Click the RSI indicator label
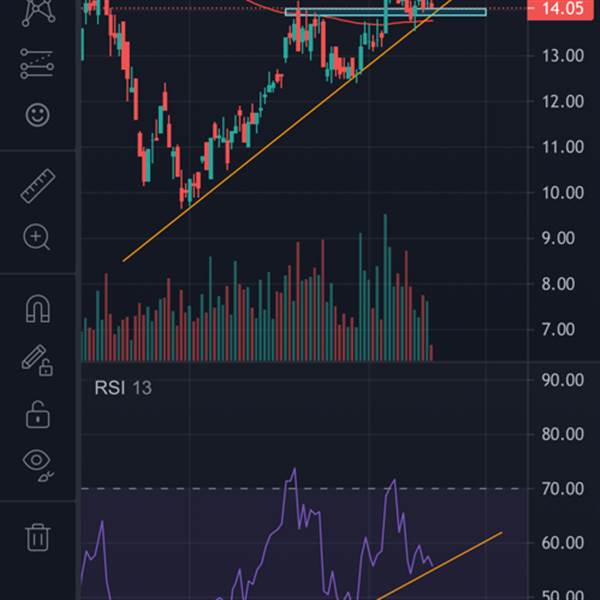 [109, 388]
